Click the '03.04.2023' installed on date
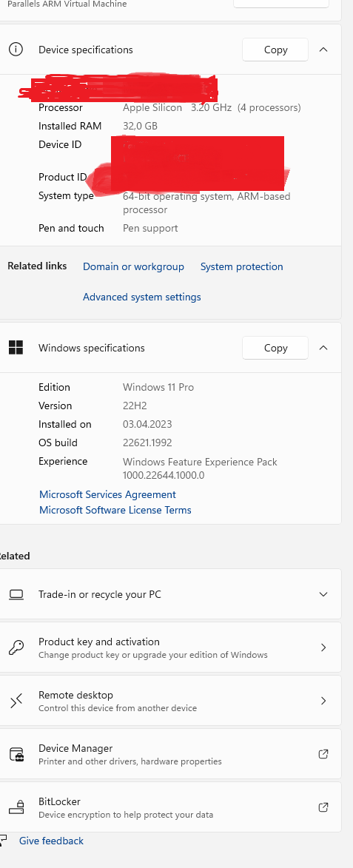The width and height of the screenshot is (353, 868). pyautogui.click(x=147, y=425)
